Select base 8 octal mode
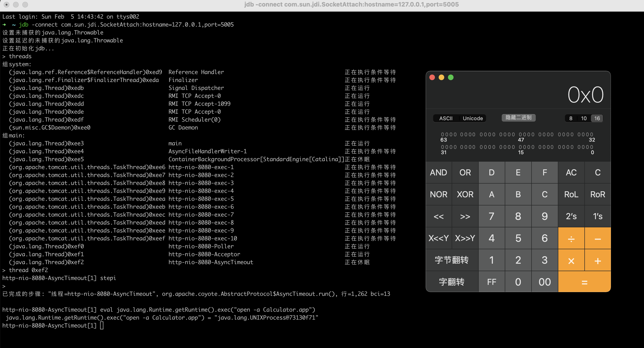644x348 pixels. pos(571,118)
